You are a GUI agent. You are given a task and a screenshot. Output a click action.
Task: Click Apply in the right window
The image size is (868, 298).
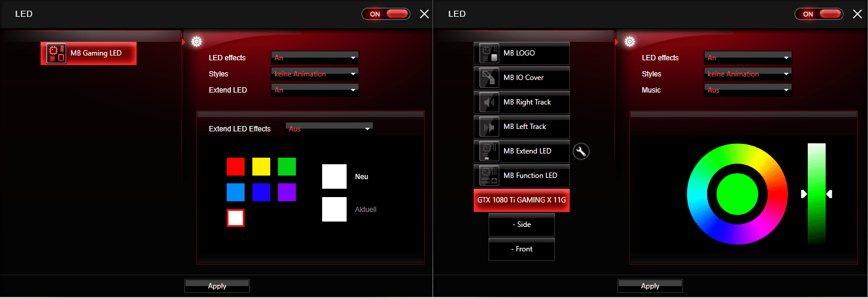coord(650,286)
